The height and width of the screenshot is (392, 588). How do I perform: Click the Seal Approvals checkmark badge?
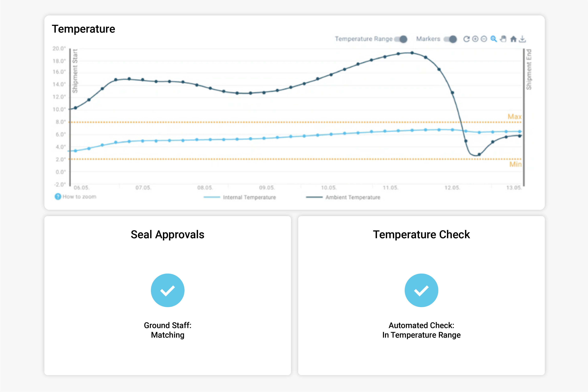[168, 290]
